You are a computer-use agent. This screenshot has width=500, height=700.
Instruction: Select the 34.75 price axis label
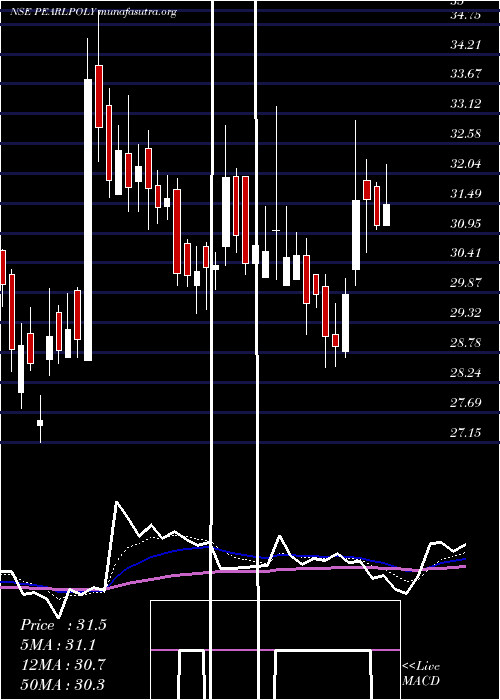466,16
